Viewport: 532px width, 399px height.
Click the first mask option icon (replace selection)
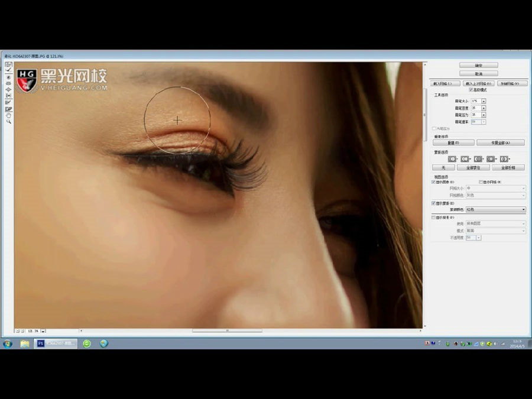(453, 159)
